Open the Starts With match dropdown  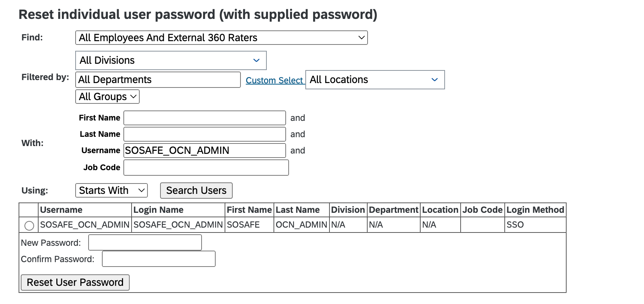coord(111,191)
